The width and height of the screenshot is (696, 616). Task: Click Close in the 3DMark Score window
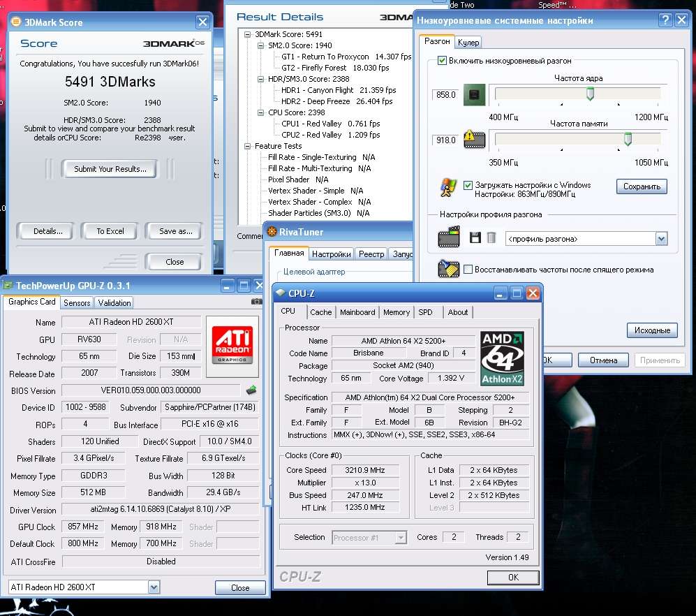pos(175,262)
